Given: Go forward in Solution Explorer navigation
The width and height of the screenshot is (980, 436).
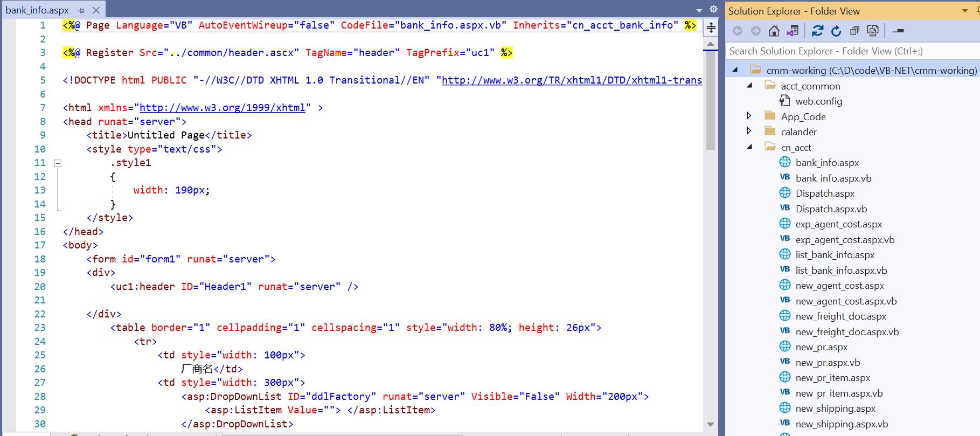Looking at the screenshot, I should coord(756,31).
